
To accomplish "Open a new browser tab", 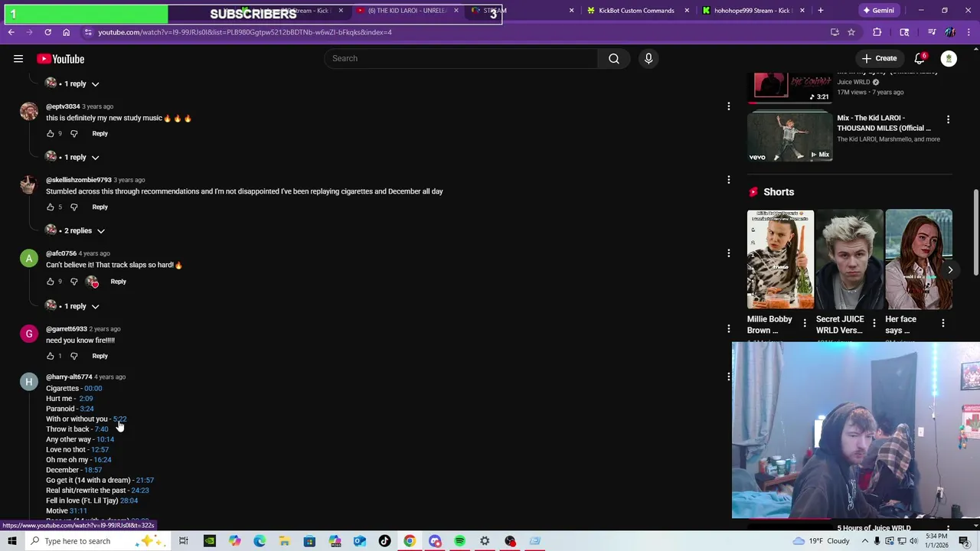I will coord(821,11).
